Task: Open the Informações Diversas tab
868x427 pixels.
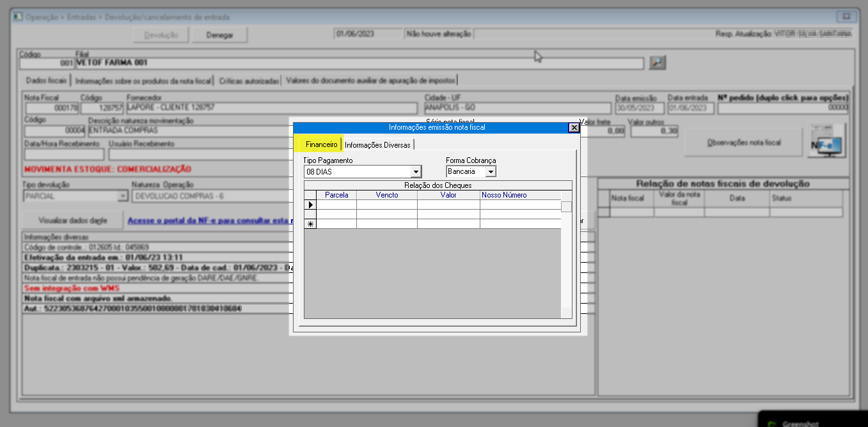Action: tap(377, 144)
